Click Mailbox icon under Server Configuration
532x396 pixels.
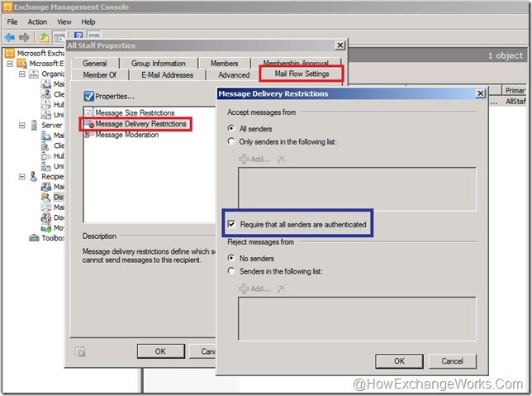click(x=45, y=136)
